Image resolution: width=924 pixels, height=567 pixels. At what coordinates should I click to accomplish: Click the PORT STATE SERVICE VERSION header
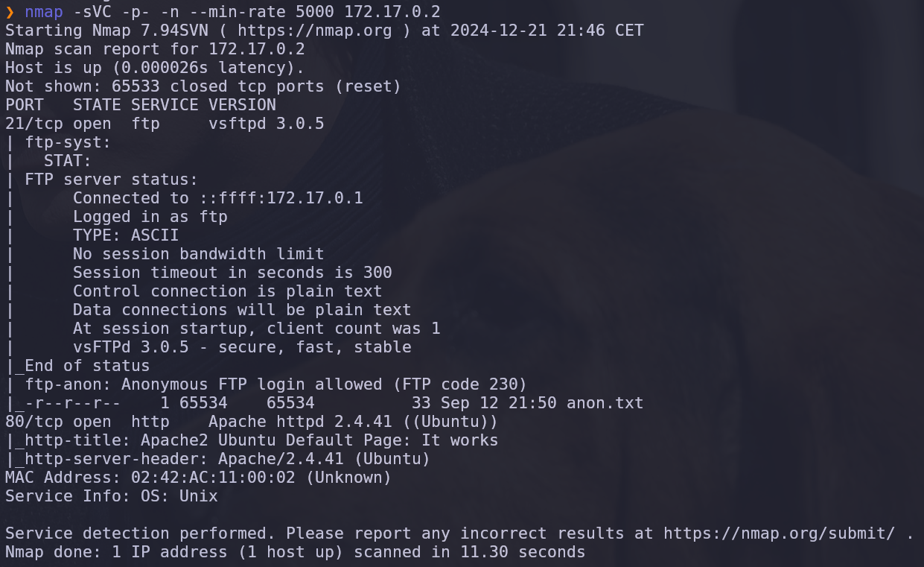(x=141, y=105)
